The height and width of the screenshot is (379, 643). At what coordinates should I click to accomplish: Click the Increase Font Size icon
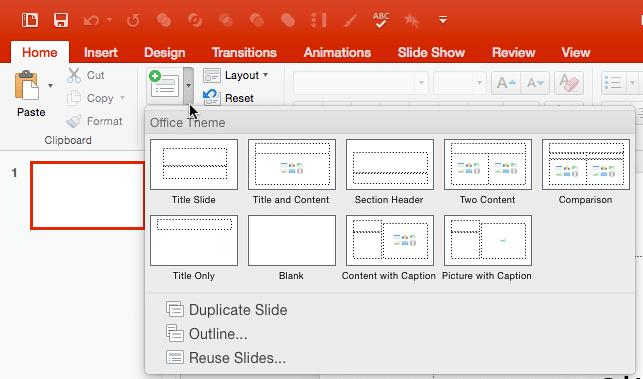pos(506,83)
